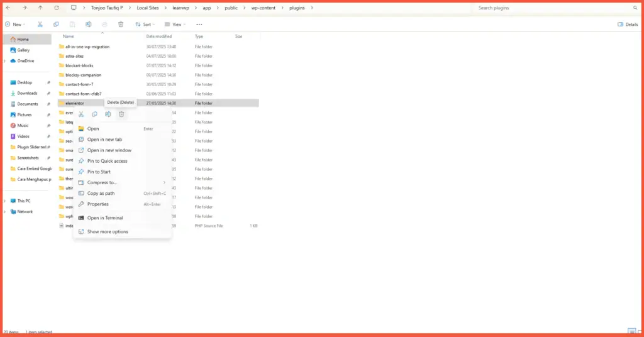Screen dimensions: 644x337
Task: Select blocksy-companion folder
Action: [x=158, y=75]
